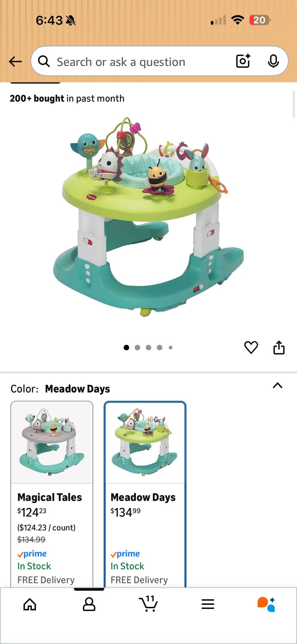Screen dimensions: 297x644
Task: Select the Magical Tales color option
Action: [x=52, y=494]
